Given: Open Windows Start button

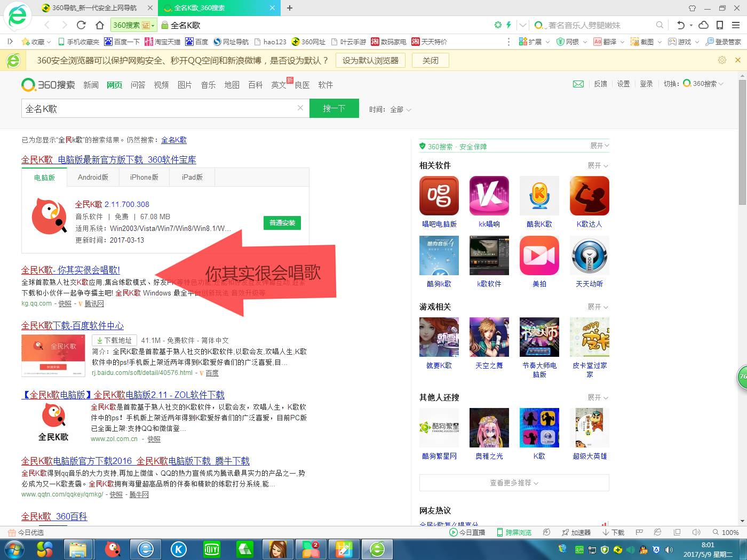Looking at the screenshot, I should (14, 549).
